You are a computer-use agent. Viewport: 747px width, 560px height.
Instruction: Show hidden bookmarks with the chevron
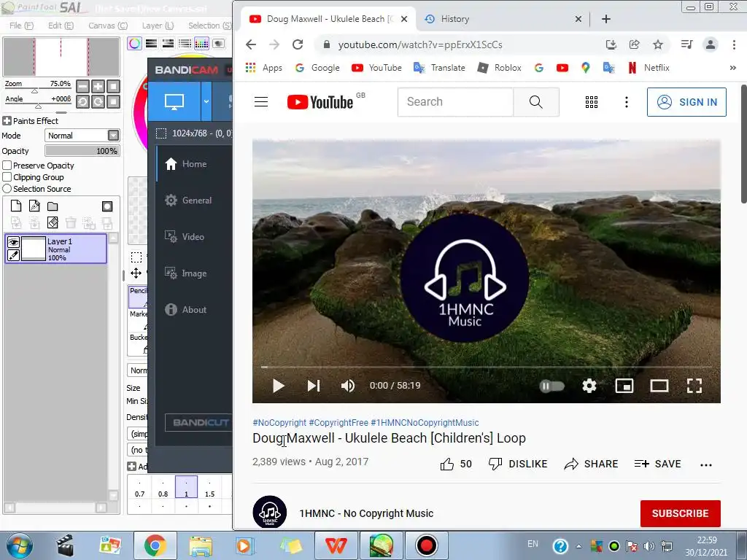pos(732,68)
